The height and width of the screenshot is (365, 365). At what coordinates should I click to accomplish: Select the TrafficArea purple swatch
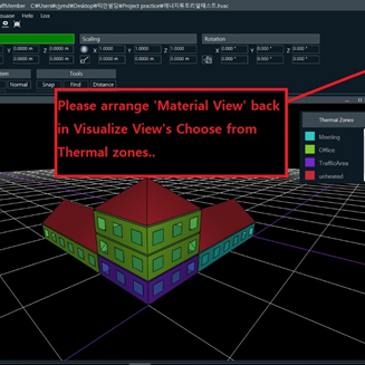(x=310, y=163)
